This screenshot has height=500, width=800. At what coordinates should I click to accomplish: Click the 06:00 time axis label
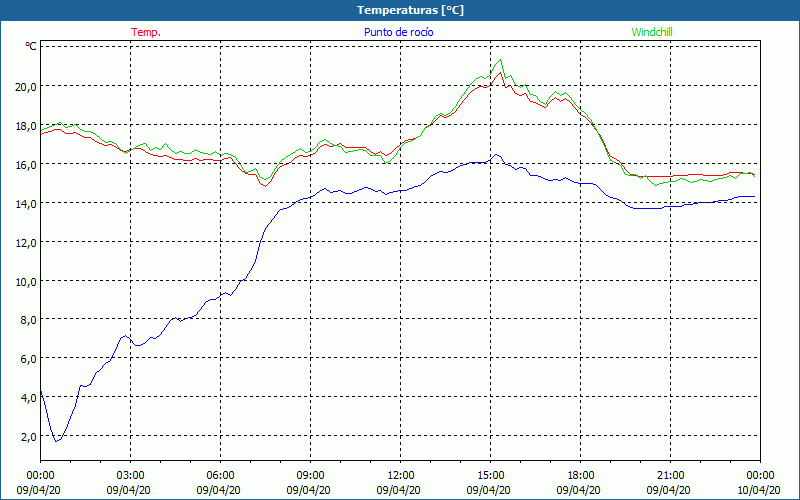point(221,476)
